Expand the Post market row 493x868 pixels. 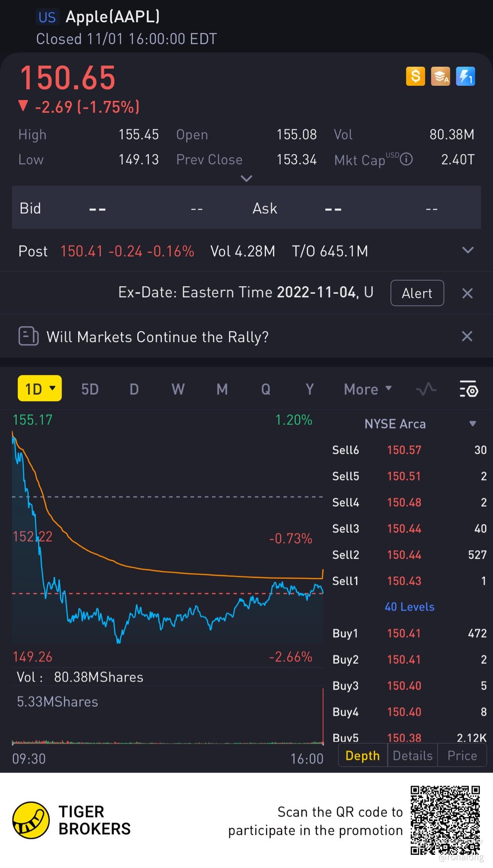pyautogui.click(x=468, y=250)
